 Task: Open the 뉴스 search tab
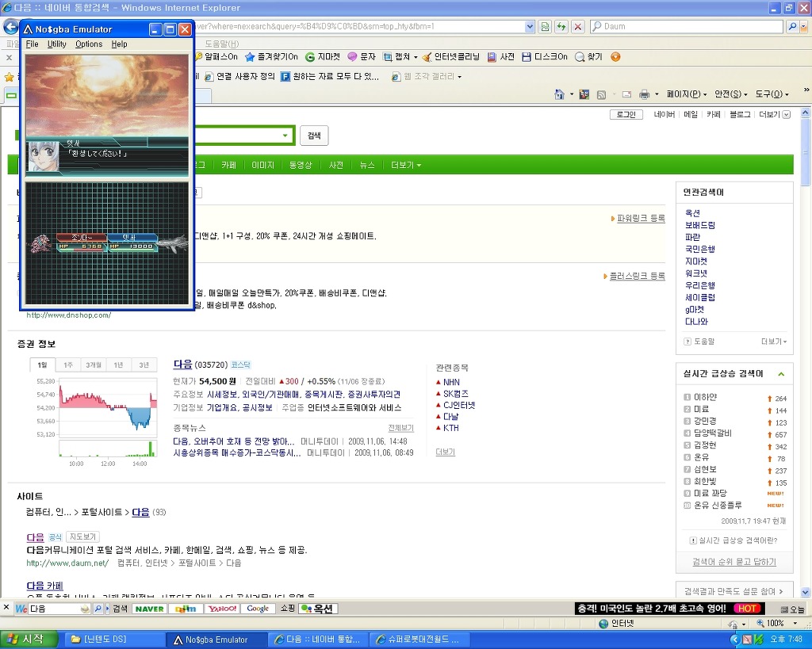coord(366,165)
